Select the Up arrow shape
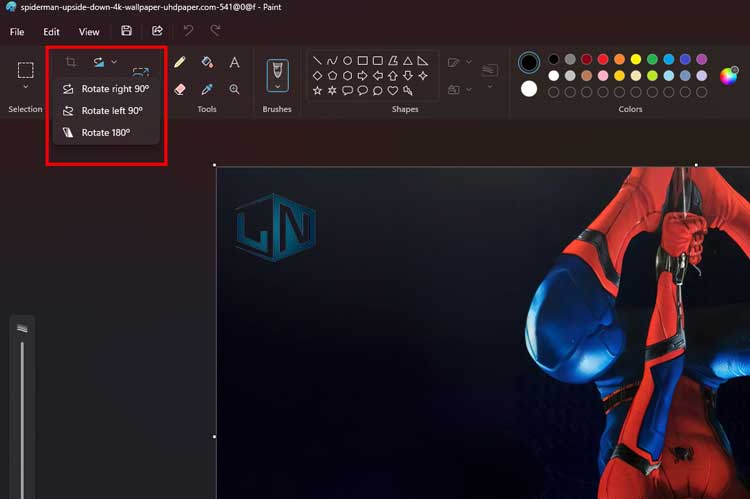The width and height of the screenshot is (750, 499). tap(393, 76)
